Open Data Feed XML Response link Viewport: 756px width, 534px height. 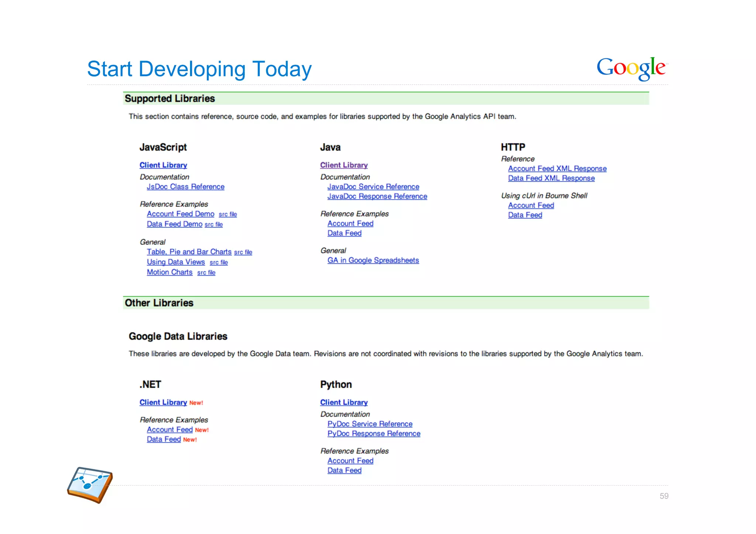551,178
